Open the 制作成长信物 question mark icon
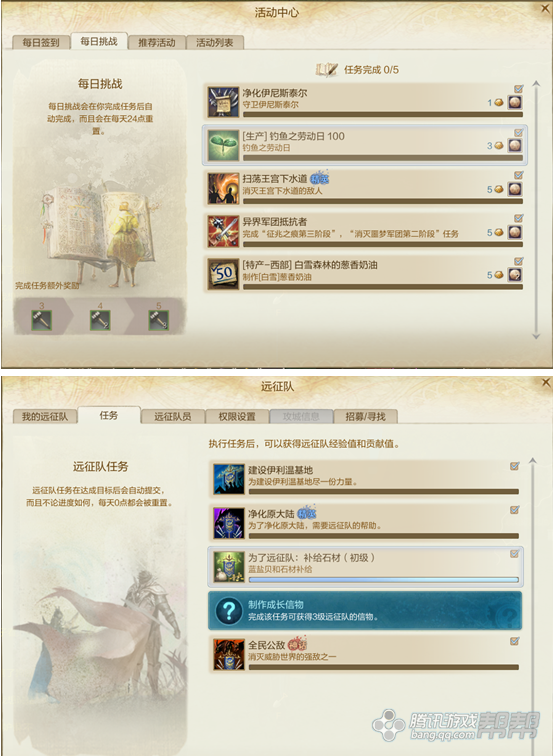 (229, 610)
